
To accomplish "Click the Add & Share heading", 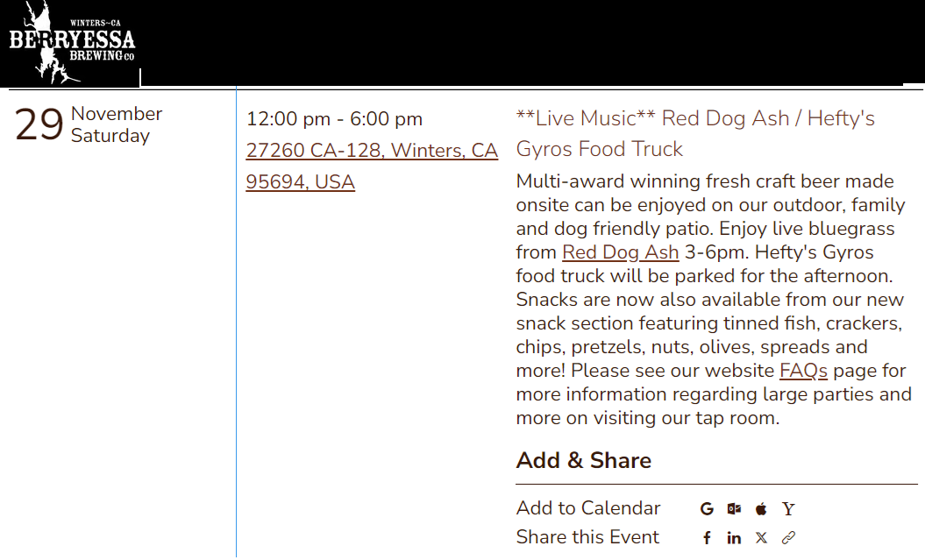I will pos(583,460).
